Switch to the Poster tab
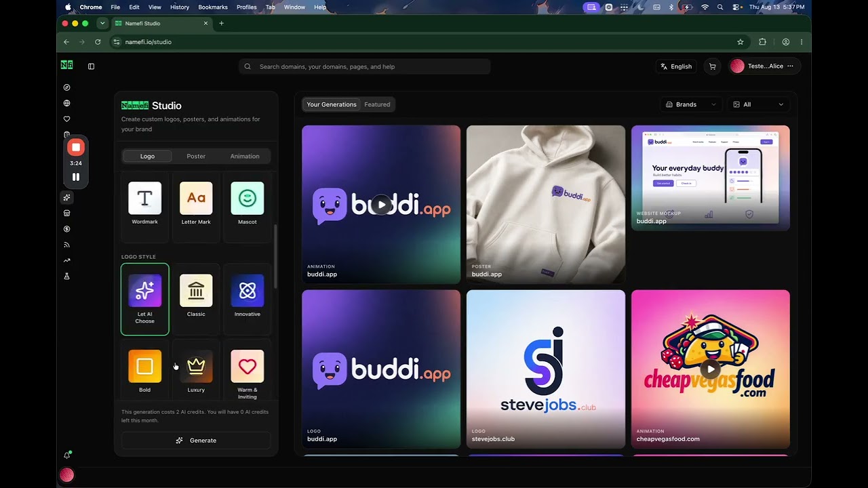Screen dimensions: 868x488 pyautogui.click(x=196, y=156)
